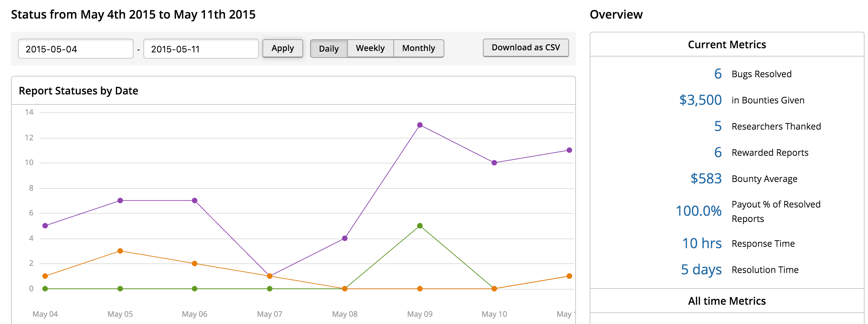Select the orange data point on May 06

pos(195,264)
